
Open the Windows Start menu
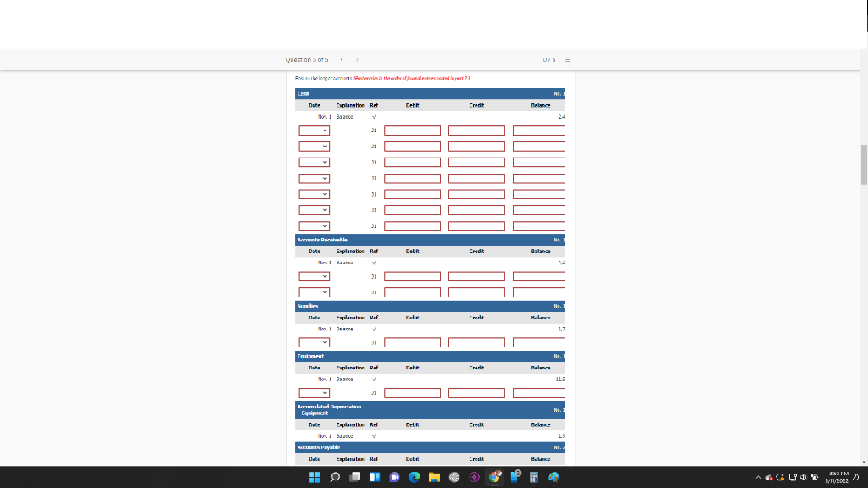tap(314, 477)
